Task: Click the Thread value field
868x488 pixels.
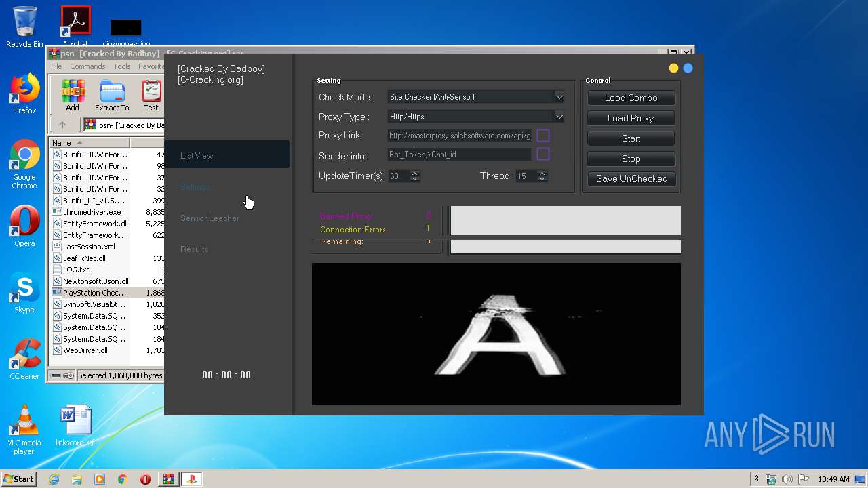Action: (x=526, y=176)
